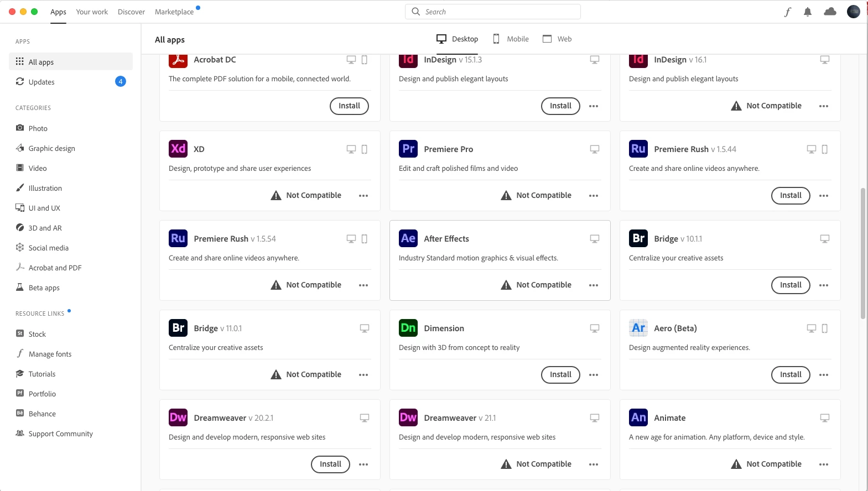Install Bridge v 10.1.1
868x491 pixels.
point(791,285)
